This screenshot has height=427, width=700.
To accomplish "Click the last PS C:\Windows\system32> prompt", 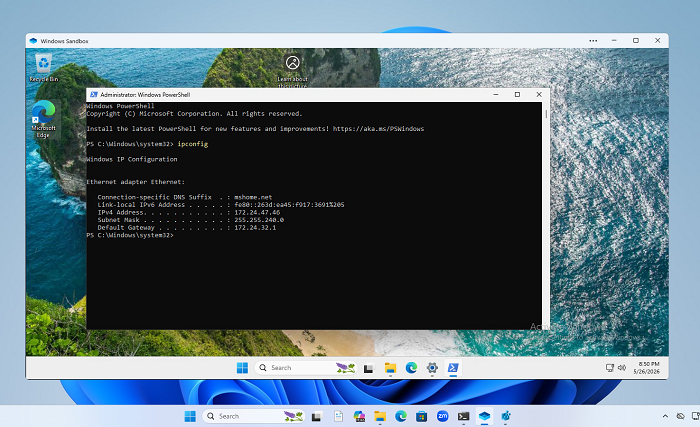I will pos(130,235).
